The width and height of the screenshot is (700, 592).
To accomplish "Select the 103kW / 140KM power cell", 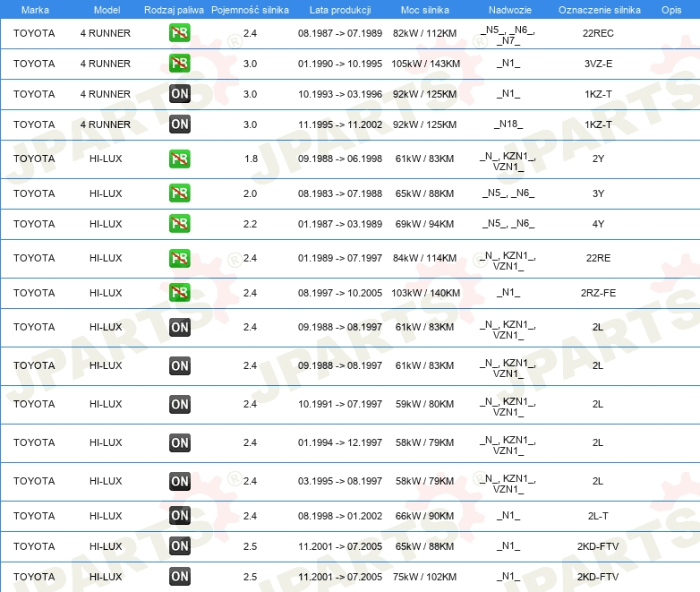I will tap(425, 293).
